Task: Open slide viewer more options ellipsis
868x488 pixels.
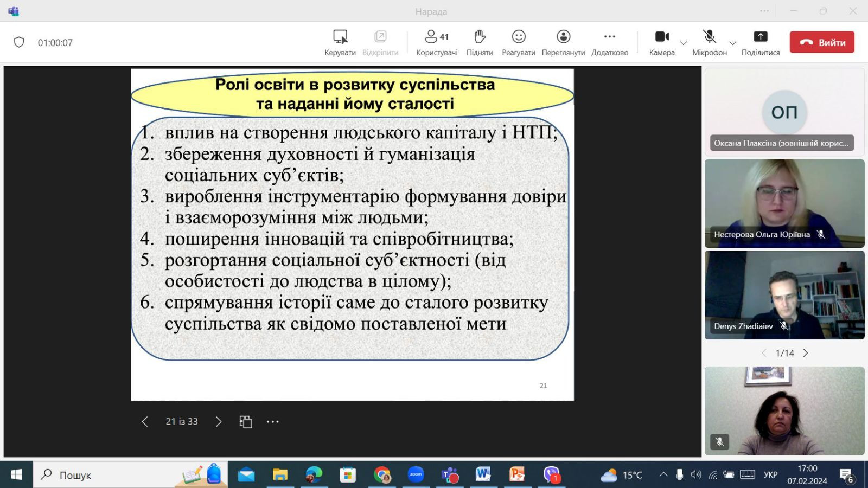Action: (272, 422)
